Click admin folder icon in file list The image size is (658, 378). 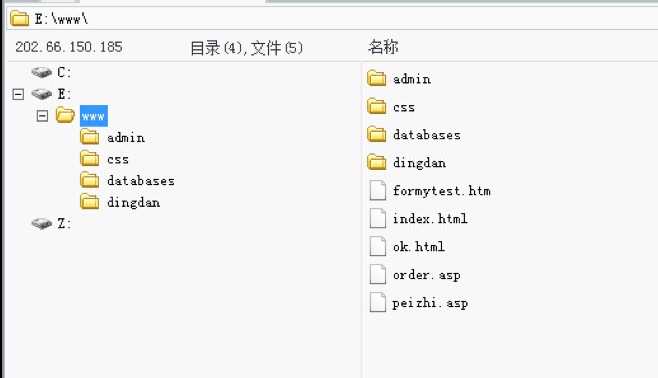376,78
